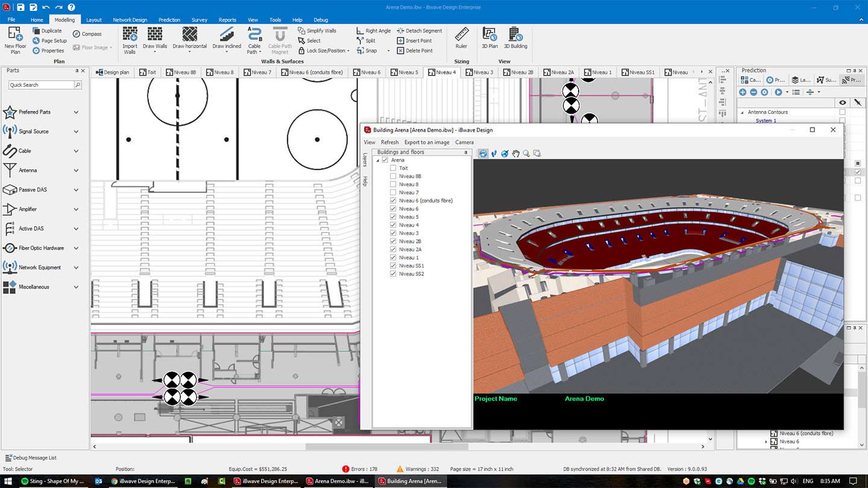
Task: Click the Cable Path tool
Action: click(254, 40)
